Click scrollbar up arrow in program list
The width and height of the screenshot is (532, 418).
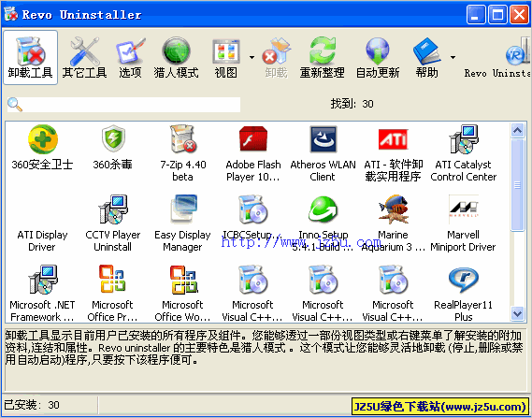click(x=518, y=130)
